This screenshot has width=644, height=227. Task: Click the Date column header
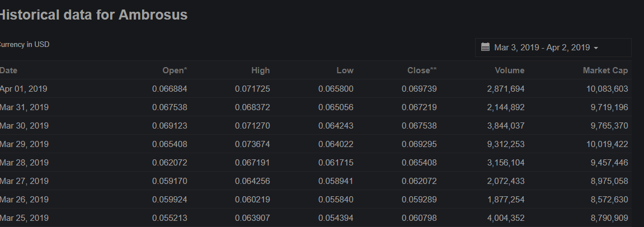pyautogui.click(x=8, y=70)
